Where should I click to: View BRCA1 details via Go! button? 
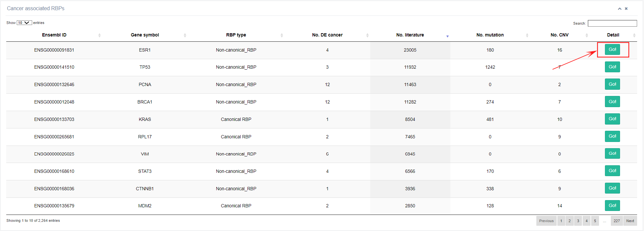tap(612, 102)
